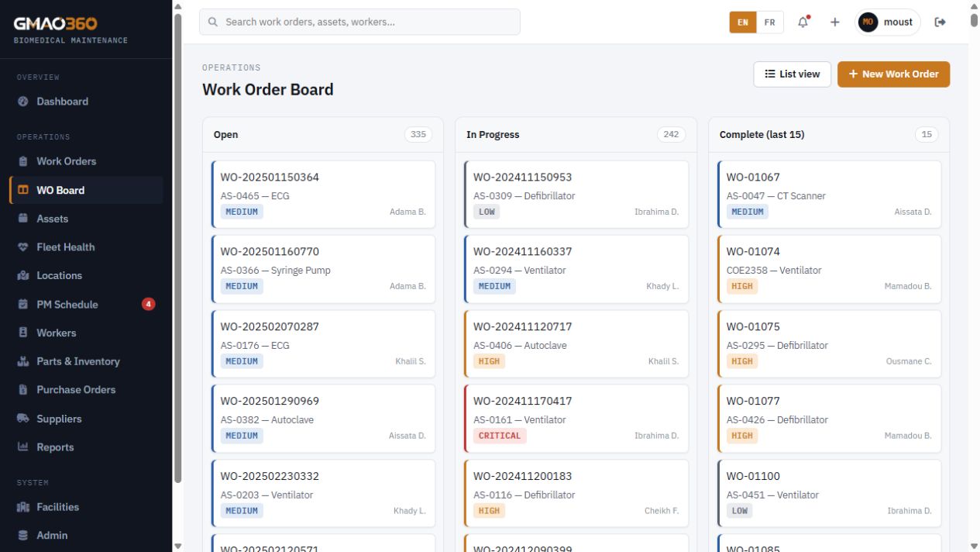980x552 pixels.
Task: Click the Work Orders clipboard icon
Action: 22,161
